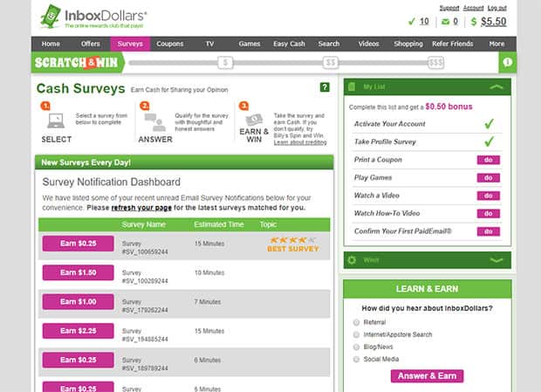Screen dimensions: 541x392
Task: Click the laptop SELECT step icon
Action: click(x=56, y=120)
